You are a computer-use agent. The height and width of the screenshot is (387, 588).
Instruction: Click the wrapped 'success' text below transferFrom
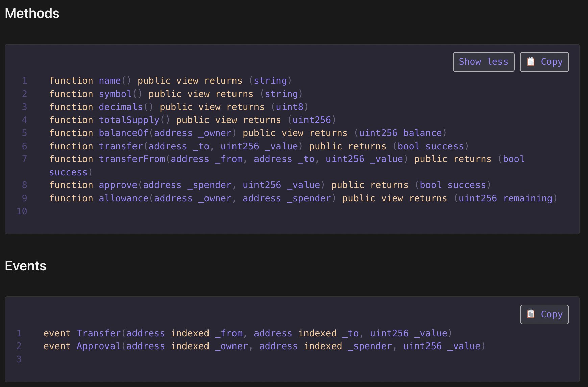coord(68,172)
